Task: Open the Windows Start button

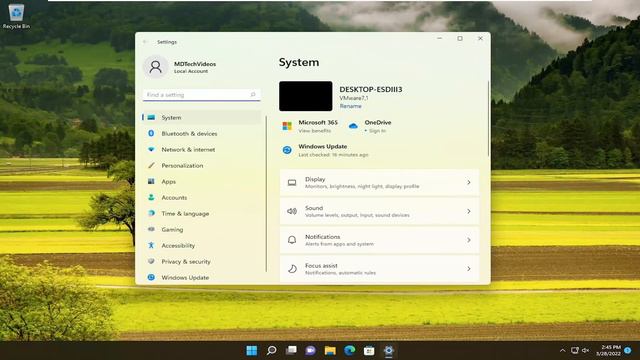Action: pos(251,350)
